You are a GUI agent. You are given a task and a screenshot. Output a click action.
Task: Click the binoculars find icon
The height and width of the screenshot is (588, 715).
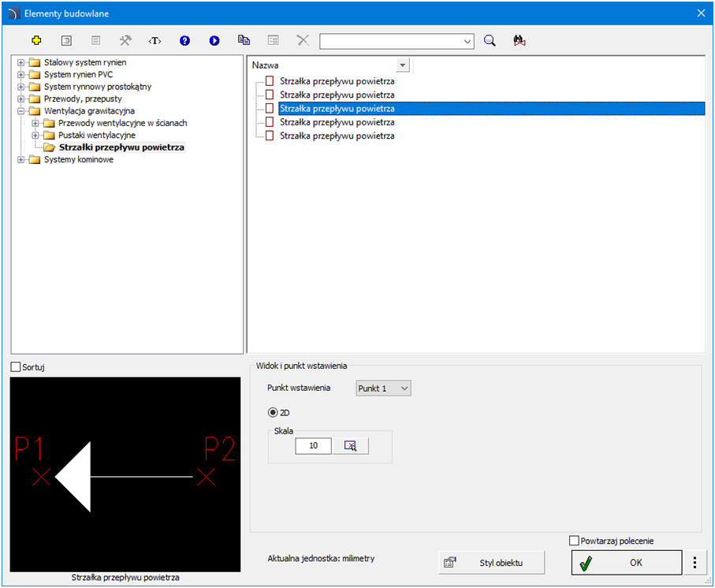[x=519, y=40]
